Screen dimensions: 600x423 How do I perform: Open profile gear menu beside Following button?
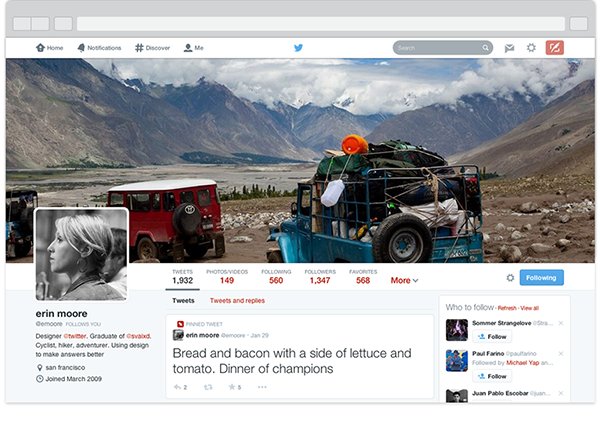[x=510, y=278]
